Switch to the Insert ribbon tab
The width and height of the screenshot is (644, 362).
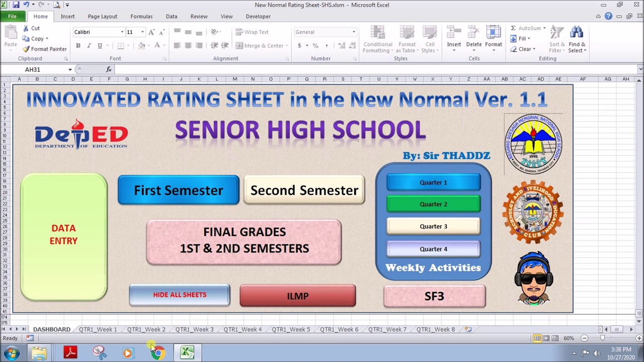click(x=67, y=16)
